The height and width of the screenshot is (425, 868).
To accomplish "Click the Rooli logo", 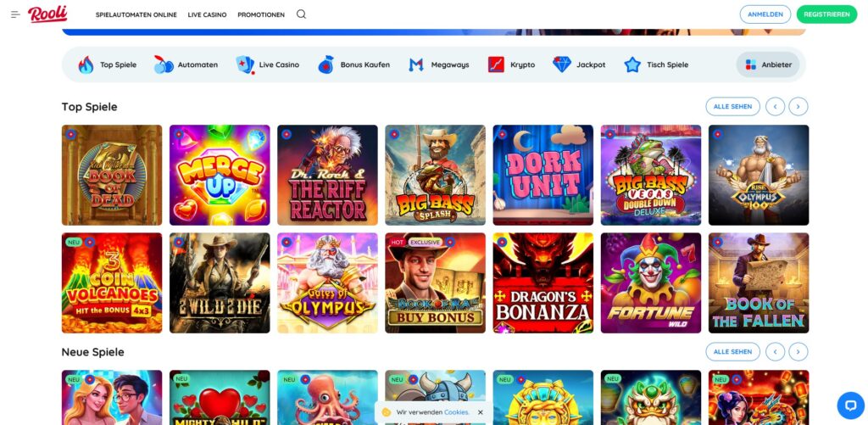I will coord(47,14).
